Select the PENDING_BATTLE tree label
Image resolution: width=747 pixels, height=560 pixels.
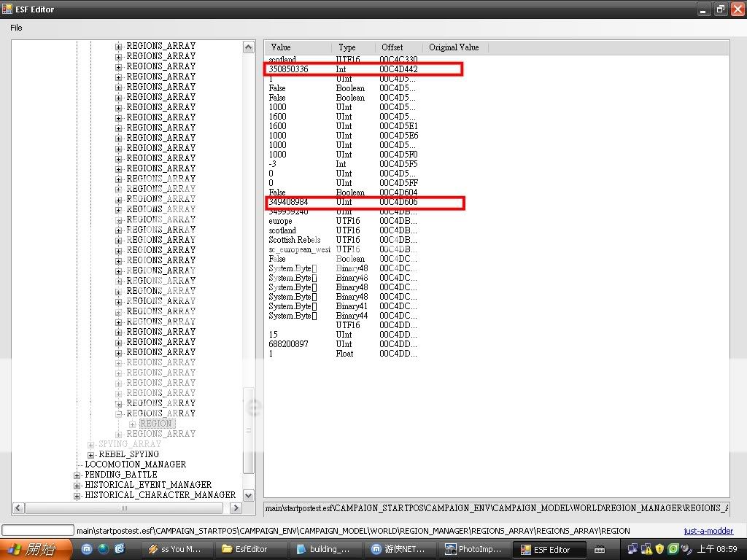(121, 475)
